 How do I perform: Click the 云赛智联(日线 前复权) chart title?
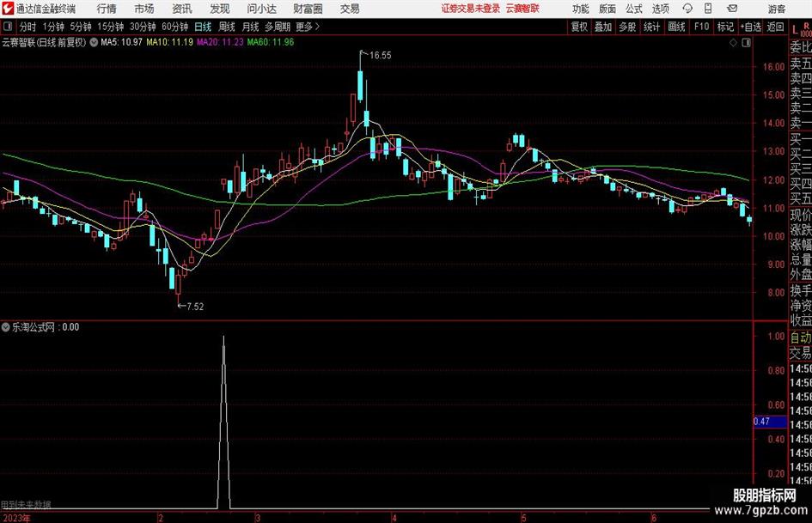tap(44, 42)
